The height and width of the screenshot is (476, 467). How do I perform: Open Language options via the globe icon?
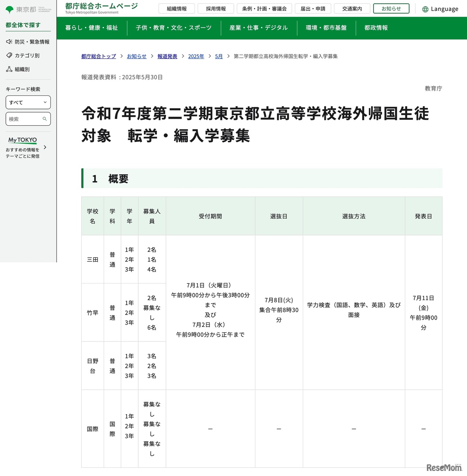[x=425, y=9]
